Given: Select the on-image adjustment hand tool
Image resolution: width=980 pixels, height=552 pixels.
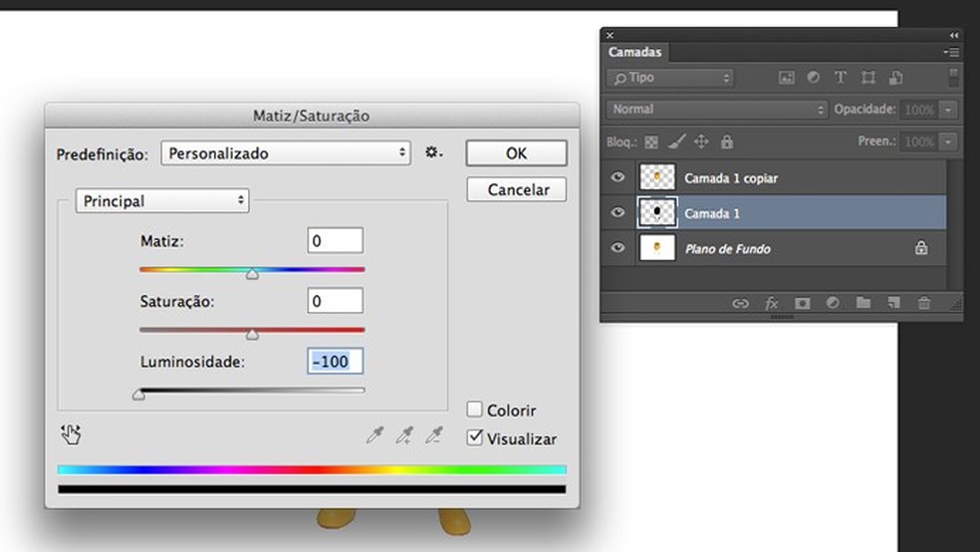Looking at the screenshot, I should coord(71,434).
